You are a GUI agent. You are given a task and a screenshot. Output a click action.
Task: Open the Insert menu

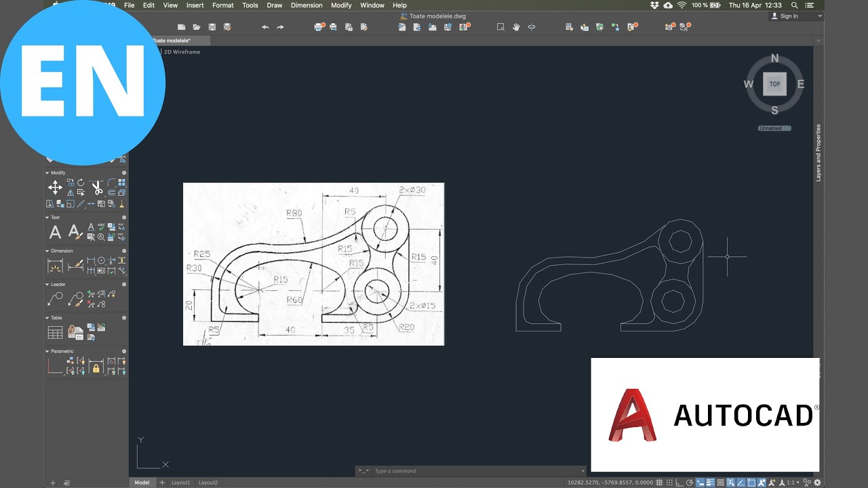(x=195, y=5)
